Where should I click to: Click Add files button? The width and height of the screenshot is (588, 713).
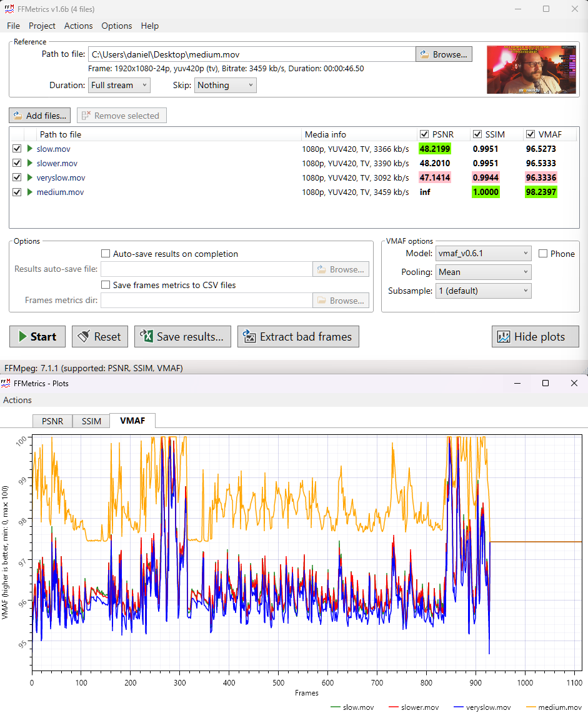tap(39, 116)
